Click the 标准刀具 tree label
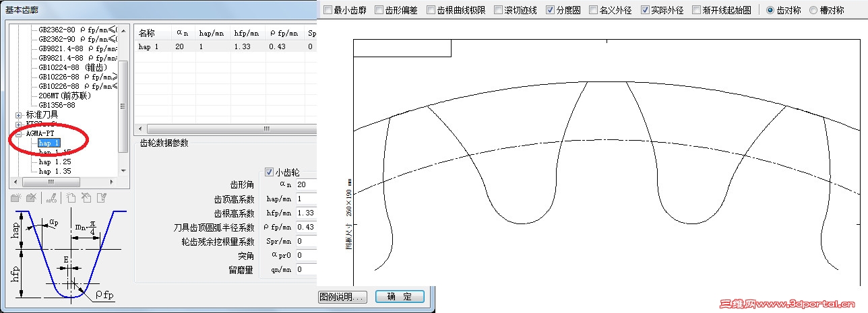Image resolution: width=868 pixels, height=313 pixels. tap(42, 115)
